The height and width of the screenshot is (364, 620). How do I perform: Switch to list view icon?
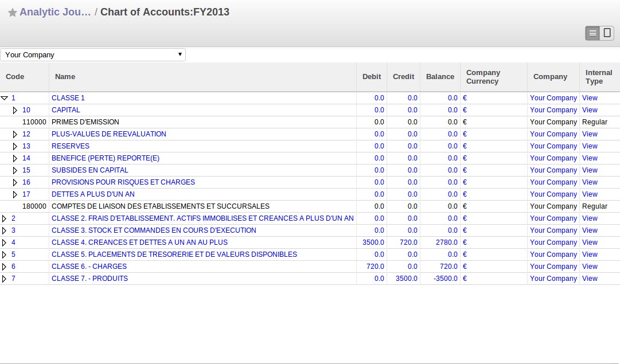coord(592,33)
